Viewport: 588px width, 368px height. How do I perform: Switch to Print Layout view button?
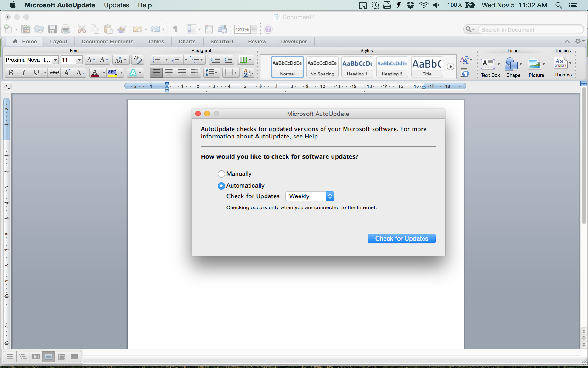click(x=48, y=356)
